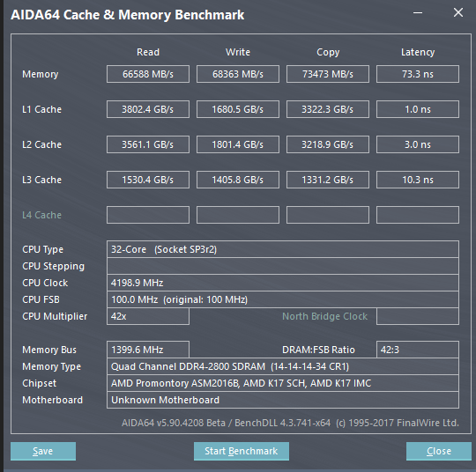476x472 pixels.
Task: Click the CPU Clock field 4198.9 MHz
Action: tap(283, 283)
